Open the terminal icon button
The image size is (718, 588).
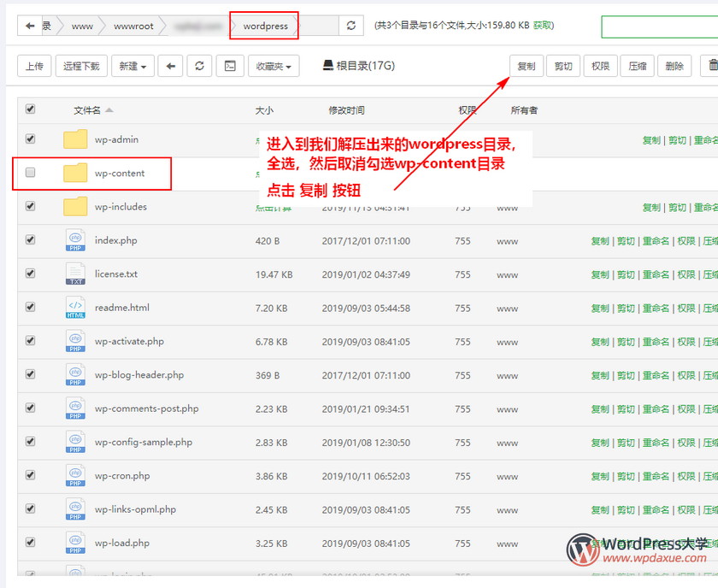230,67
